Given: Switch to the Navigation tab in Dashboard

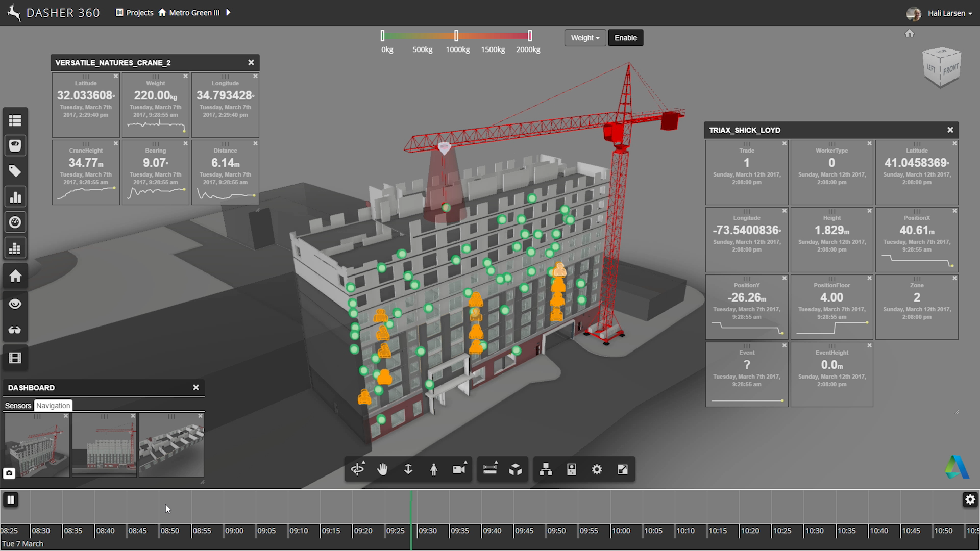Looking at the screenshot, I should coord(53,405).
